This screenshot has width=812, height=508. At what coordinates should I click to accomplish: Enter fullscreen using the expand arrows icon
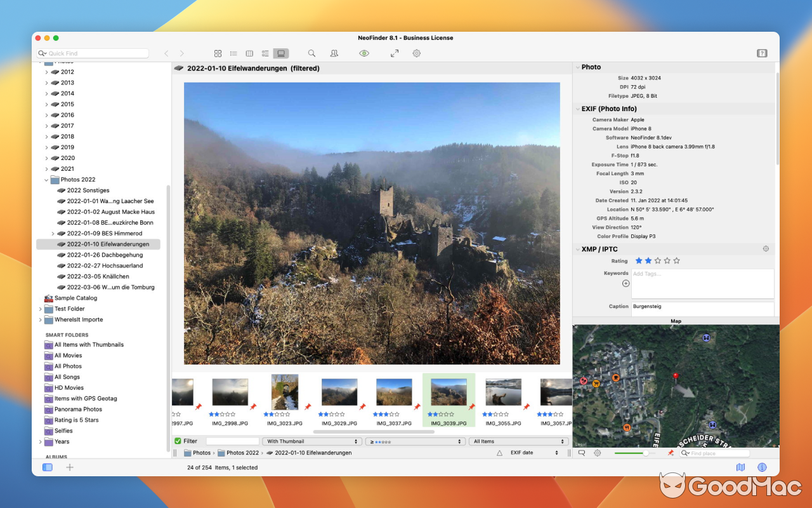click(x=394, y=53)
